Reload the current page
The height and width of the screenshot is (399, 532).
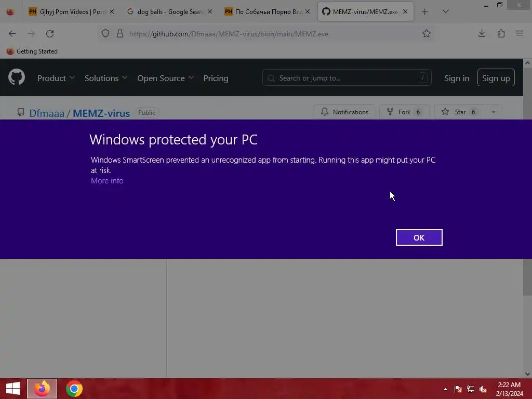50,34
